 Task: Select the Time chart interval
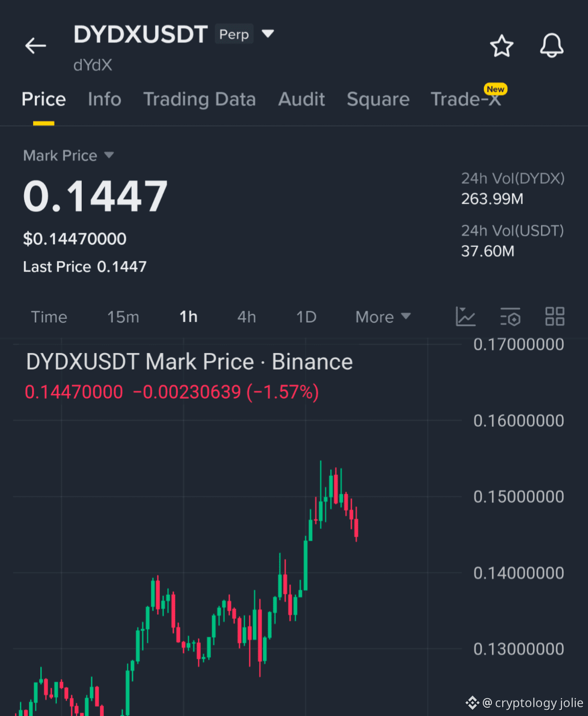(49, 317)
